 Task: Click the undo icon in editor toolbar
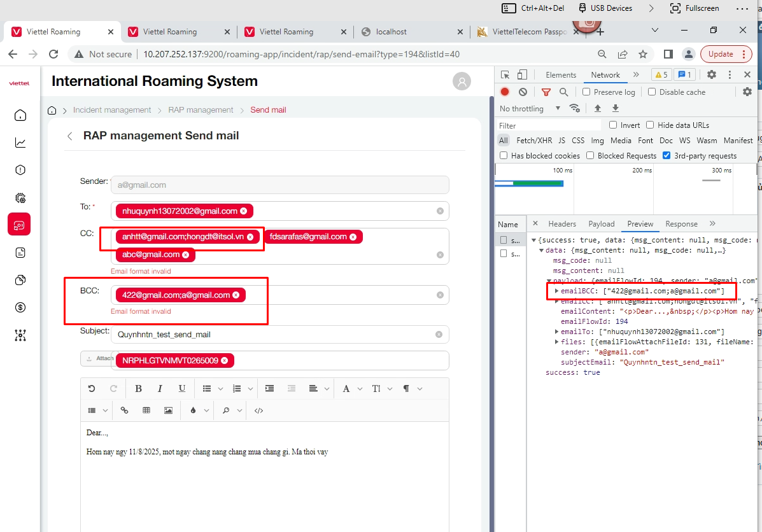pyautogui.click(x=92, y=389)
